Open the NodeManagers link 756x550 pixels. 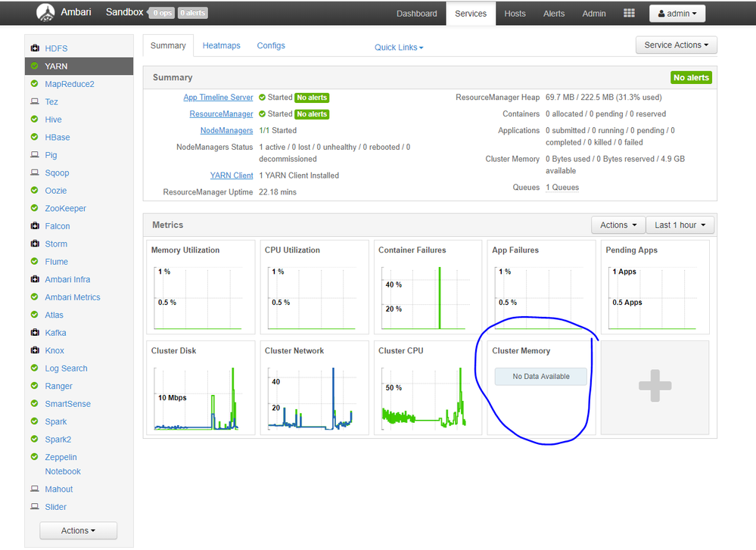click(x=226, y=131)
